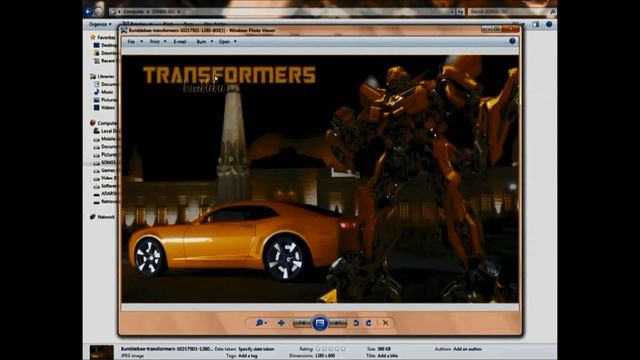This screenshot has width=640, height=360.
Task: Click Add a tag field
Action: pos(247,356)
